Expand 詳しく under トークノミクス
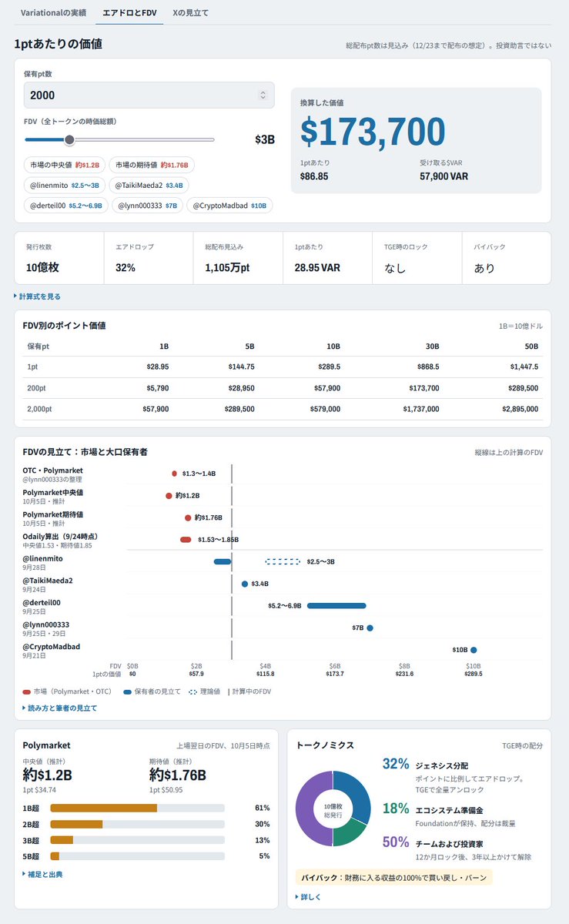This screenshot has height=924, width=569. [308, 897]
